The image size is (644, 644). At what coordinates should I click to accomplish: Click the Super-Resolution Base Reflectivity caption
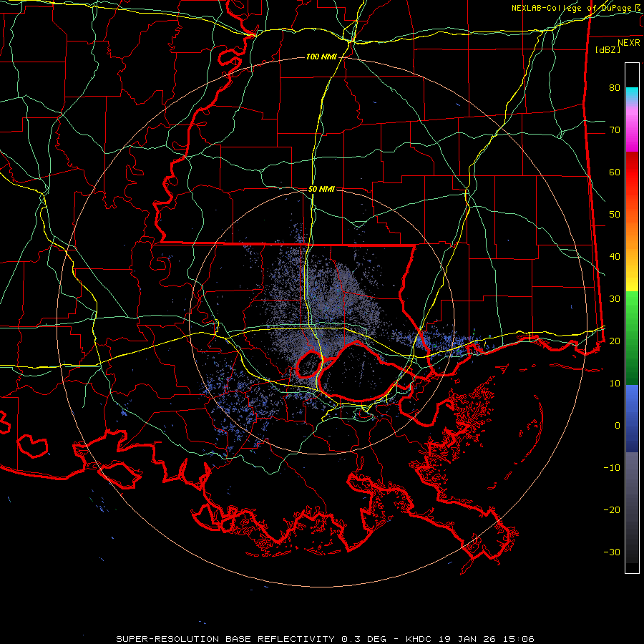326,639
